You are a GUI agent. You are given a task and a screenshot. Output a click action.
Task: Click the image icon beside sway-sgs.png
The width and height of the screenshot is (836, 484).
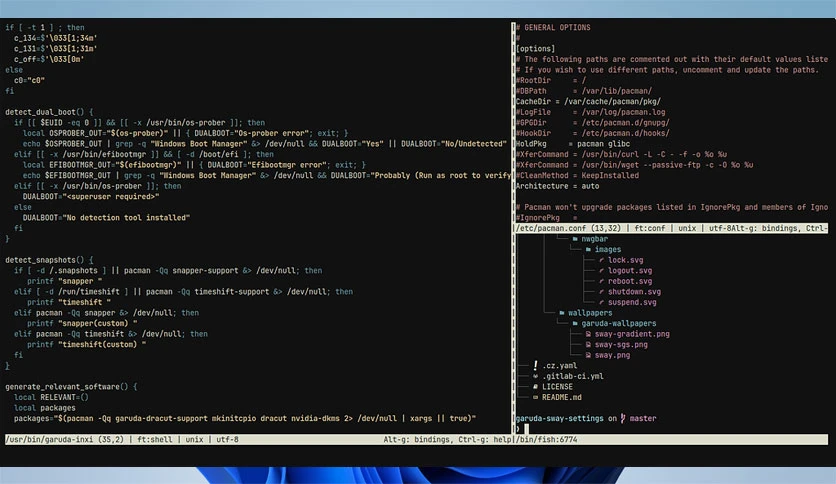point(588,345)
